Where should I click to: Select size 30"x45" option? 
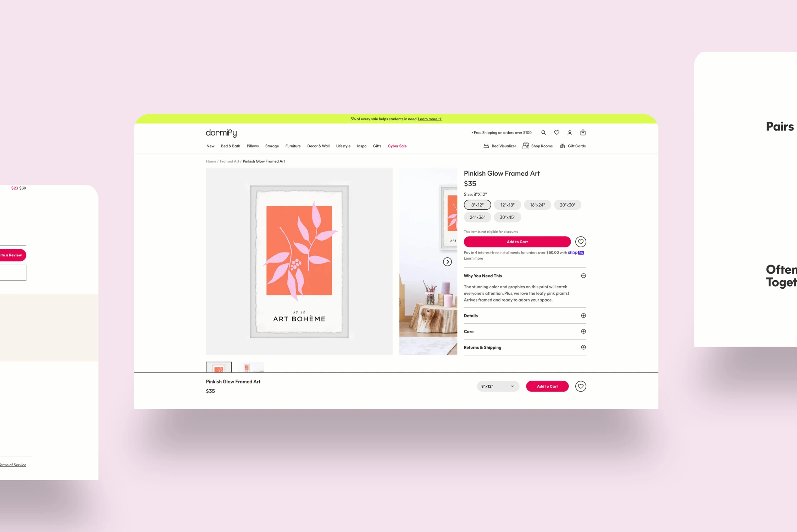point(507,217)
